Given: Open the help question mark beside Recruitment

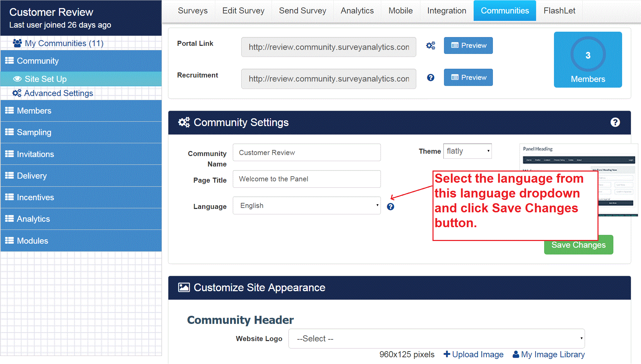Looking at the screenshot, I should tap(430, 78).
